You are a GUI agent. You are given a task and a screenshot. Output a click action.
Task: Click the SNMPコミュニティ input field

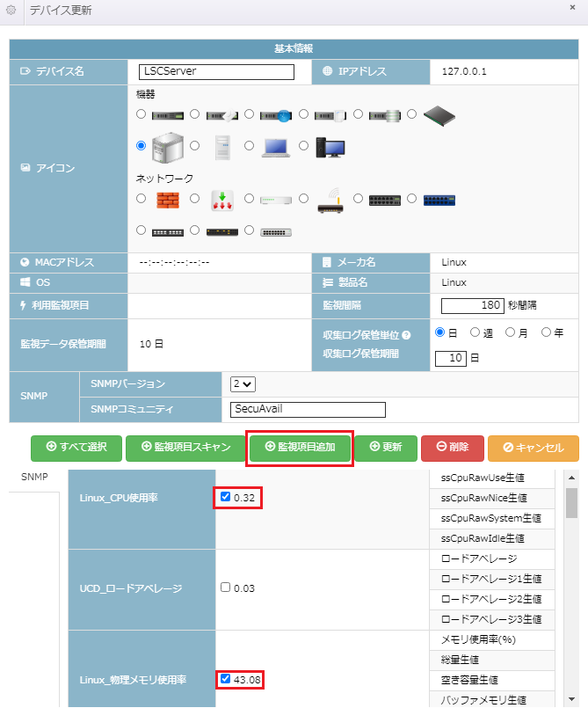coord(308,410)
